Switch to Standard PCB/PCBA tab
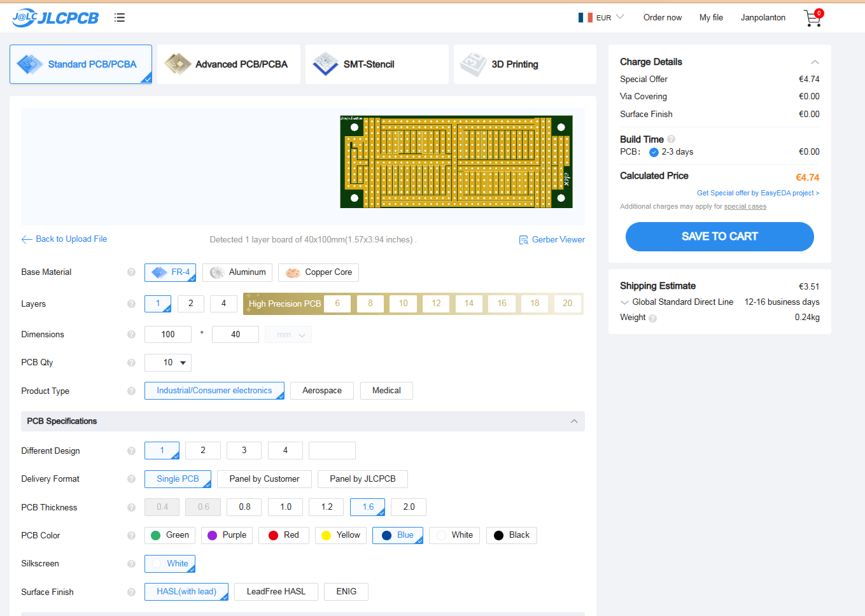 point(81,64)
